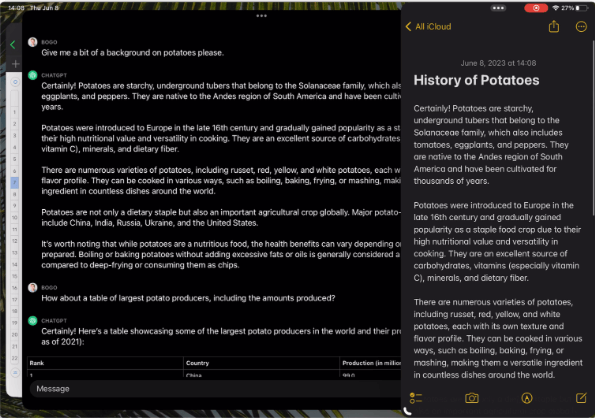Image resolution: width=595 pixels, height=418 pixels.
Task: Tap ChatGPT paragraph 'There are numerous varieties of potatoes'
Action: click(221, 181)
